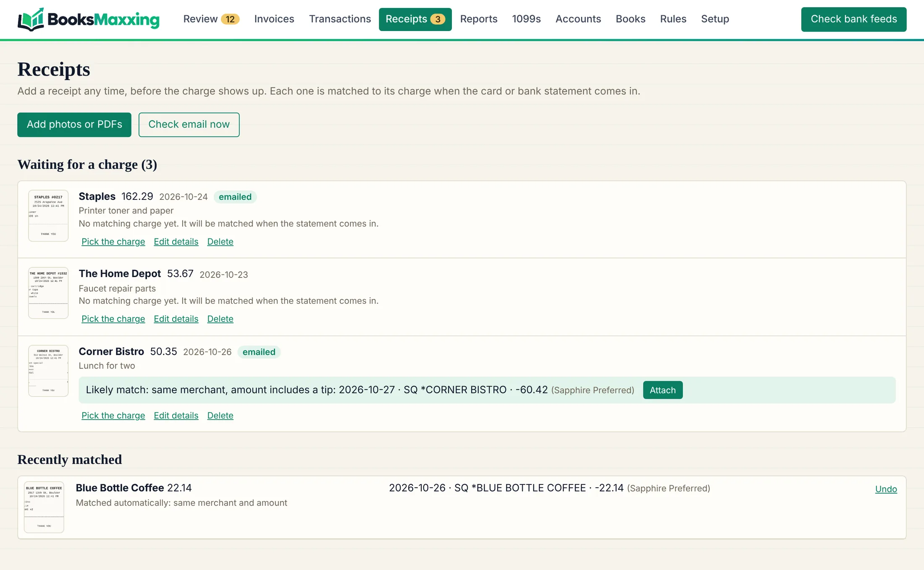This screenshot has height=570, width=924.
Task: Open the Reports section
Action: coord(478,19)
